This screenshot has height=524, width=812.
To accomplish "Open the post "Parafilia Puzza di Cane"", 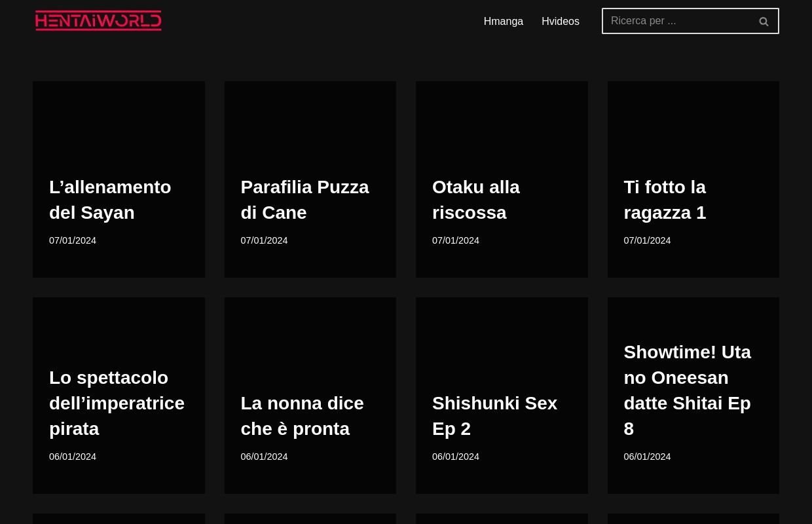I will click(x=304, y=200).
